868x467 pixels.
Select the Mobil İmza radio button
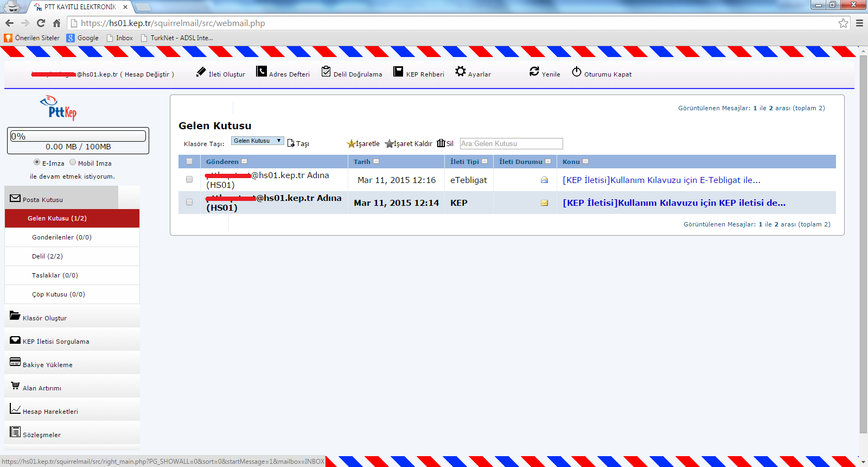pos(73,162)
